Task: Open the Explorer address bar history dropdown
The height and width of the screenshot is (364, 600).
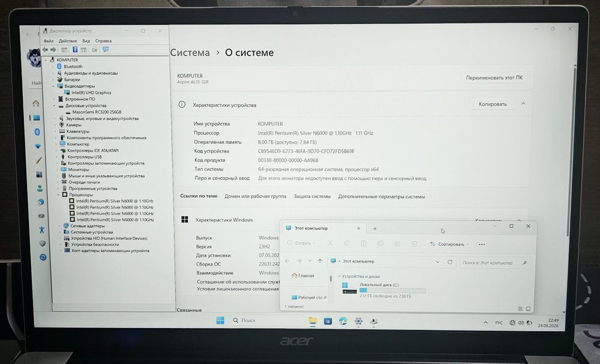Action: 437,262
